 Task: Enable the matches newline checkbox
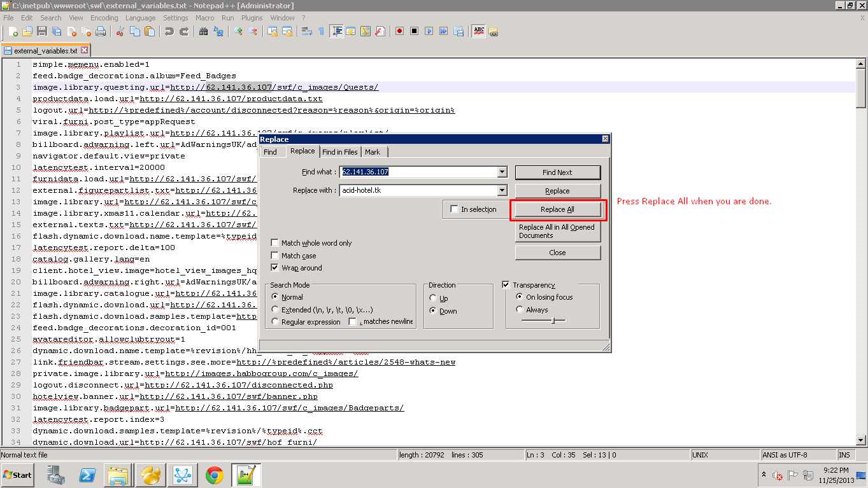tap(352, 322)
